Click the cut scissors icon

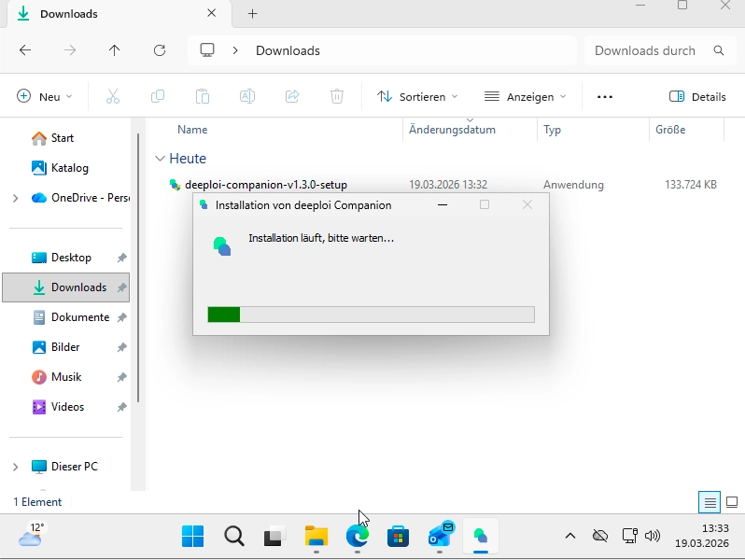113,96
